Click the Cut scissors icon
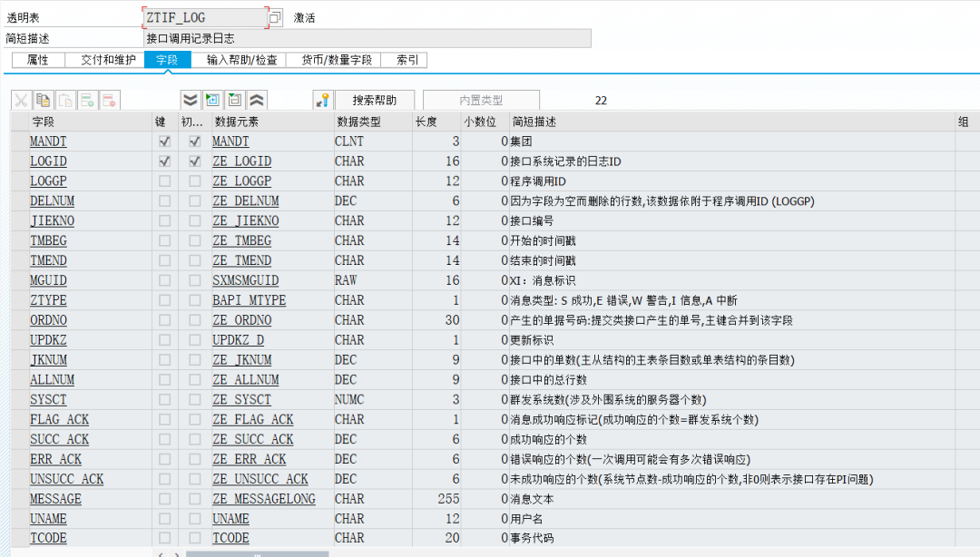Viewport: 980px width, 557px height. [x=21, y=100]
